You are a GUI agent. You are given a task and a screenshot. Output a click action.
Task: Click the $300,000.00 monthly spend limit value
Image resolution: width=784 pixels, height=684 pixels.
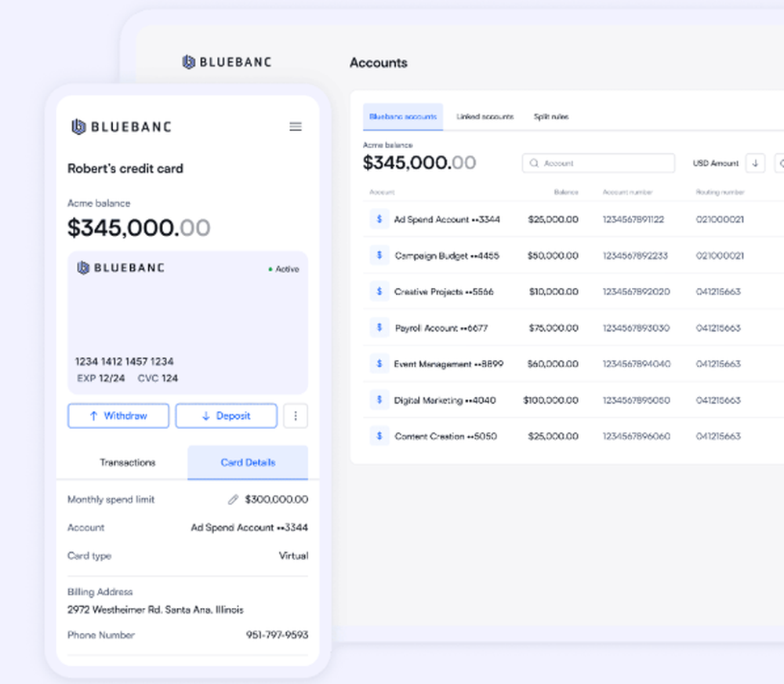coord(277,500)
